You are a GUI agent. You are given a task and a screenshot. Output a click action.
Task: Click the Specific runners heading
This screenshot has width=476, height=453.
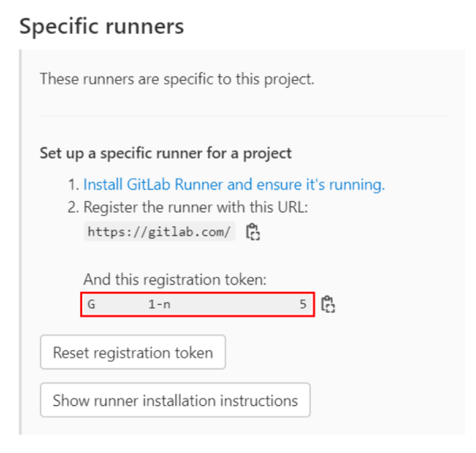point(102,26)
